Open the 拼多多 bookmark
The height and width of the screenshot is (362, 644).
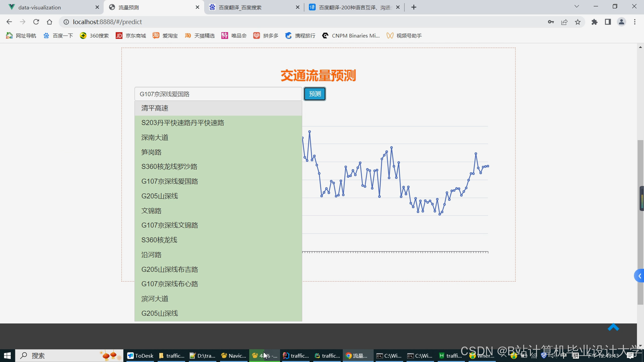tap(270, 36)
